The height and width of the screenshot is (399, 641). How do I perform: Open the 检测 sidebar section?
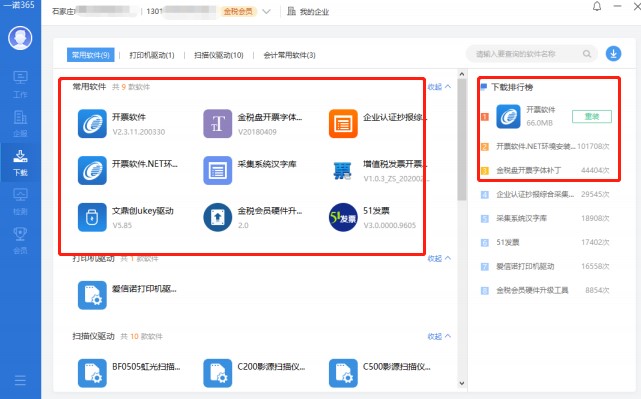(20, 202)
